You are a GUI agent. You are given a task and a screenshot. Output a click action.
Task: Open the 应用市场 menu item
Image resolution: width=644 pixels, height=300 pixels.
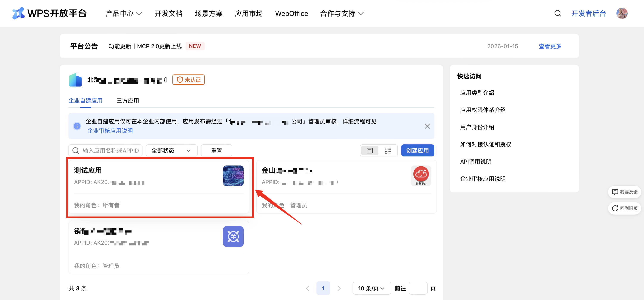249,14
